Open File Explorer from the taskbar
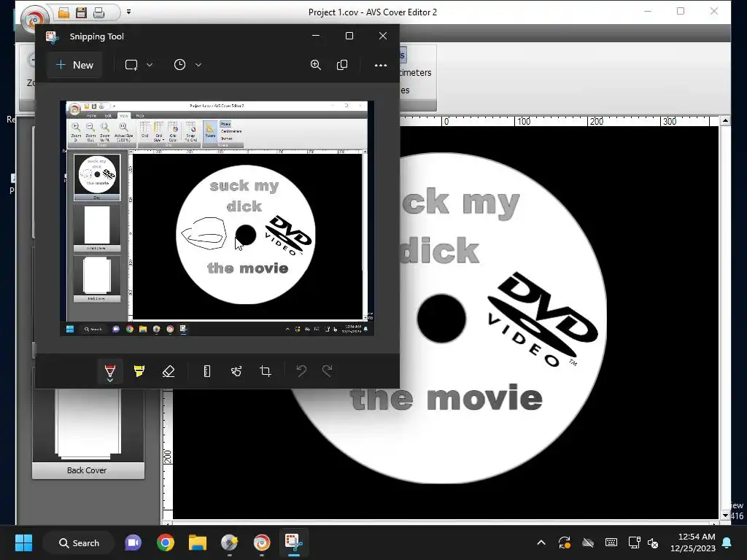The height and width of the screenshot is (560, 747). (x=198, y=542)
